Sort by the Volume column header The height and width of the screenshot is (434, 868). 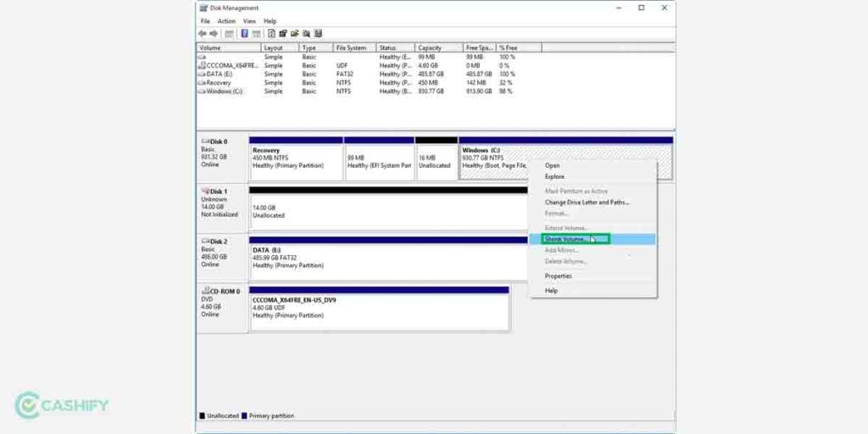(229, 48)
